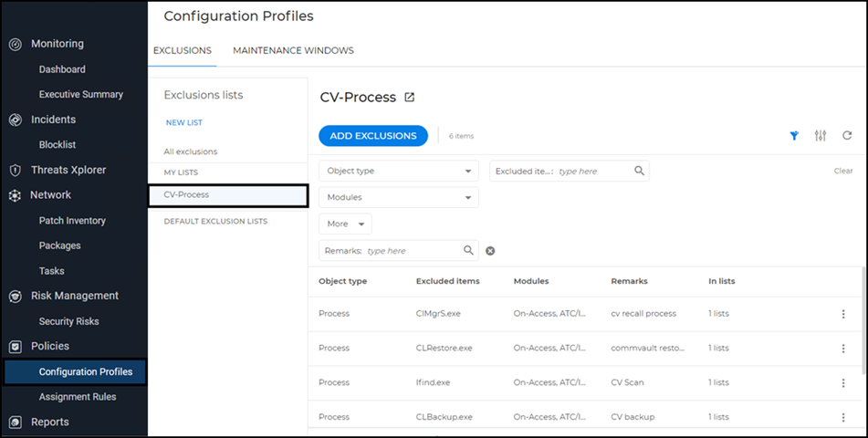The width and height of the screenshot is (868, 438).
Task: Open the three-dot menu for Ifind.exe row
Action: (x=842, y=383)
